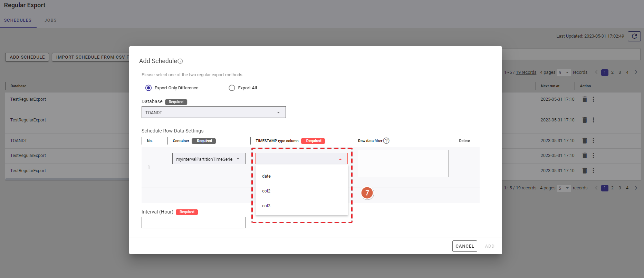Open the three-dot menu in the last row
Screen dimensions: 644x278
pyautogui.click(x=593, y=171)
